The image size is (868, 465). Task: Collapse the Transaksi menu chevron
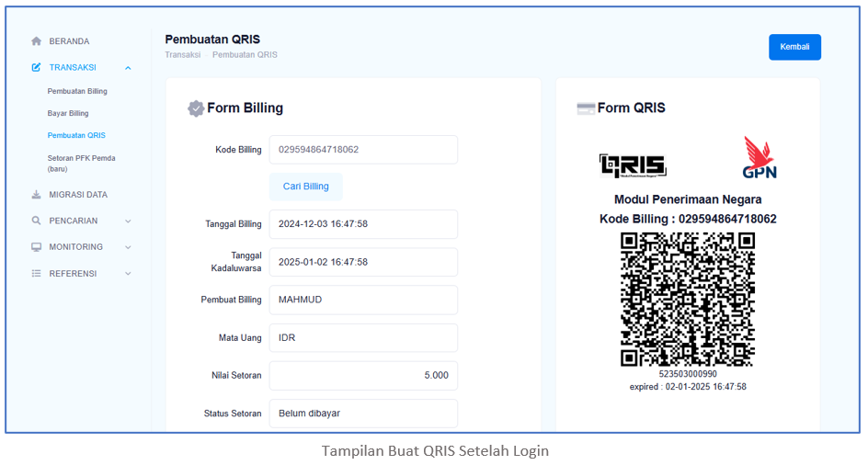[x=128, y=68]
